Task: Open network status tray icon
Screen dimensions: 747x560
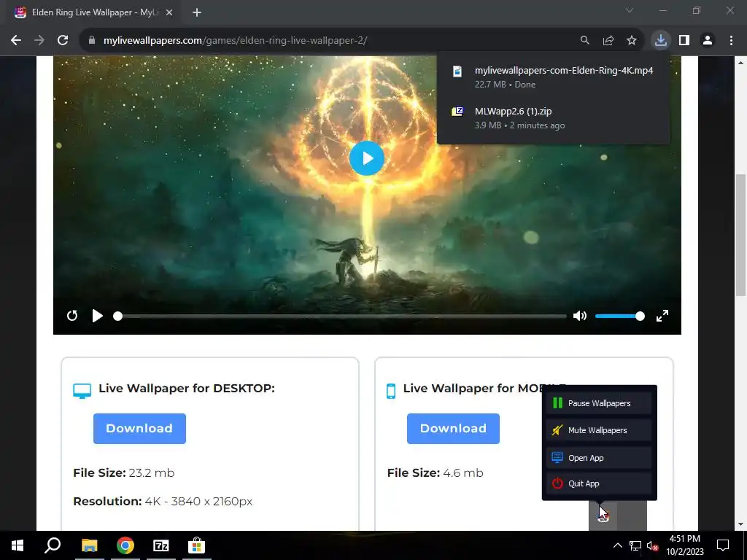Action: [635, 545]
